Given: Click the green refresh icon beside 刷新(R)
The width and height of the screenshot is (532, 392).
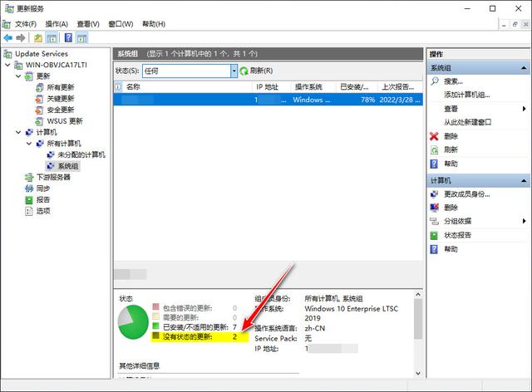Looking at the screenshot, I should click(x=244, y=71).
